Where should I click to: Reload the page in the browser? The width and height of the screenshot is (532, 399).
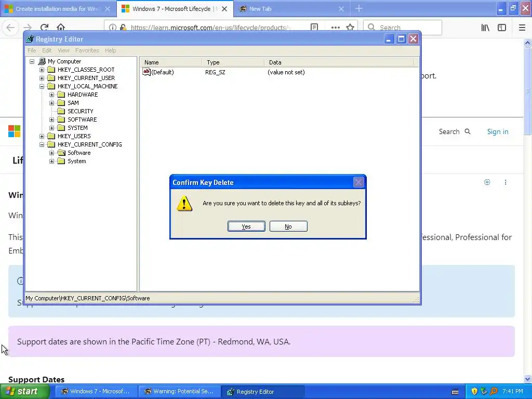point(45,28)
